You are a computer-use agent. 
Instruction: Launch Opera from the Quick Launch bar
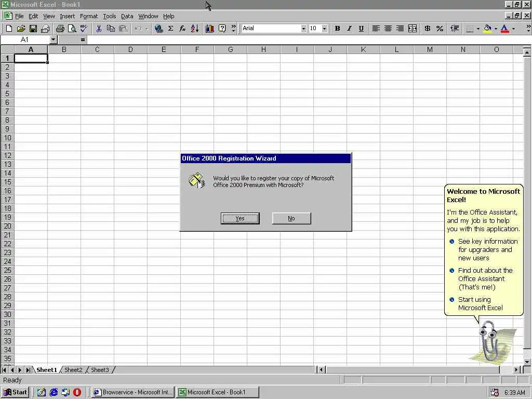[77, 392]
